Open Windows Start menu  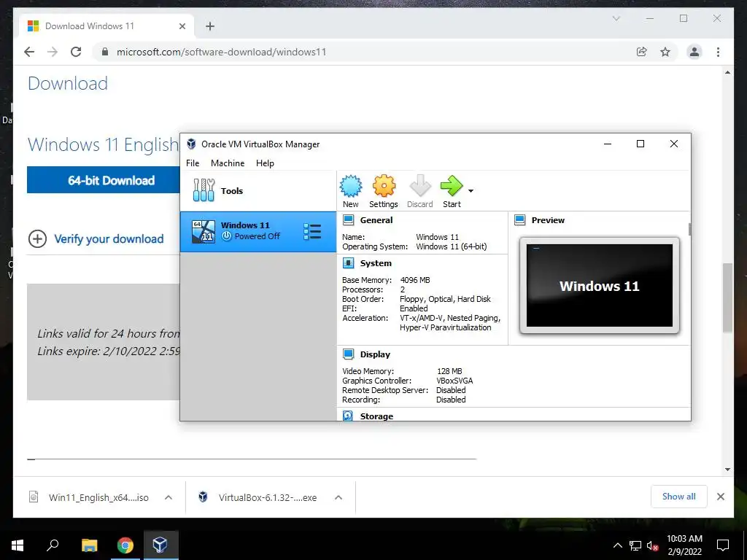(x=18, y=545)
